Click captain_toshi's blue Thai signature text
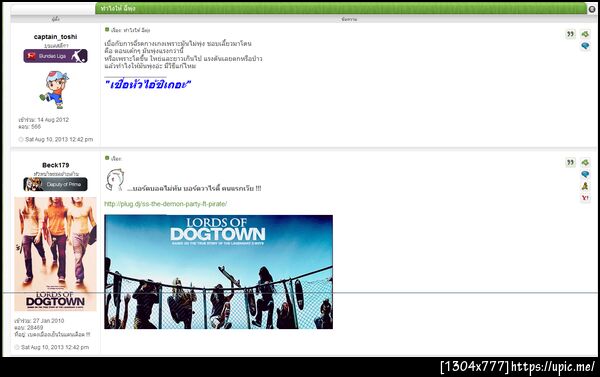This screenshot has height=377, width=600. [147, 84]
